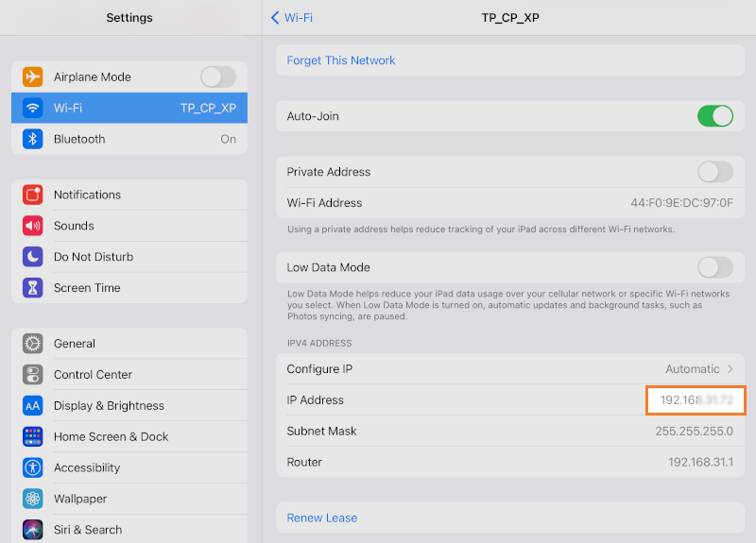Open the Bluetooth icon entry
Image resolution: width=756 pixels, height=543 pixels.
(33, 139)
